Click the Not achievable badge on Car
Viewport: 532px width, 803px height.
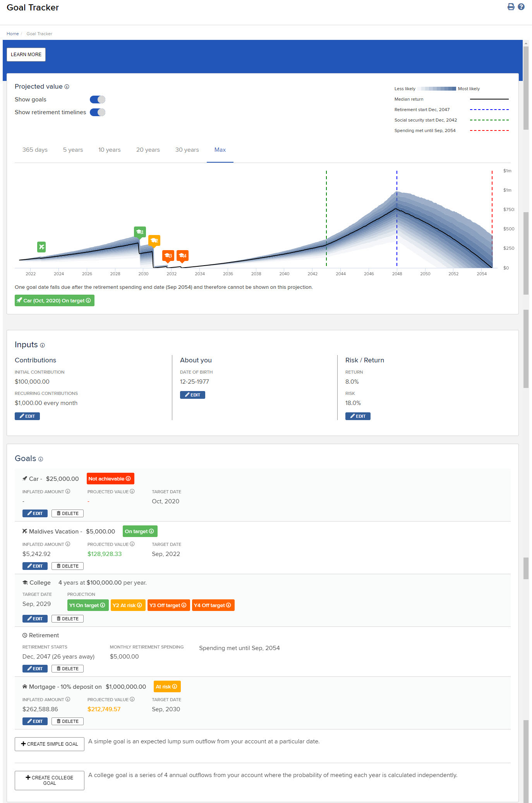110,479
